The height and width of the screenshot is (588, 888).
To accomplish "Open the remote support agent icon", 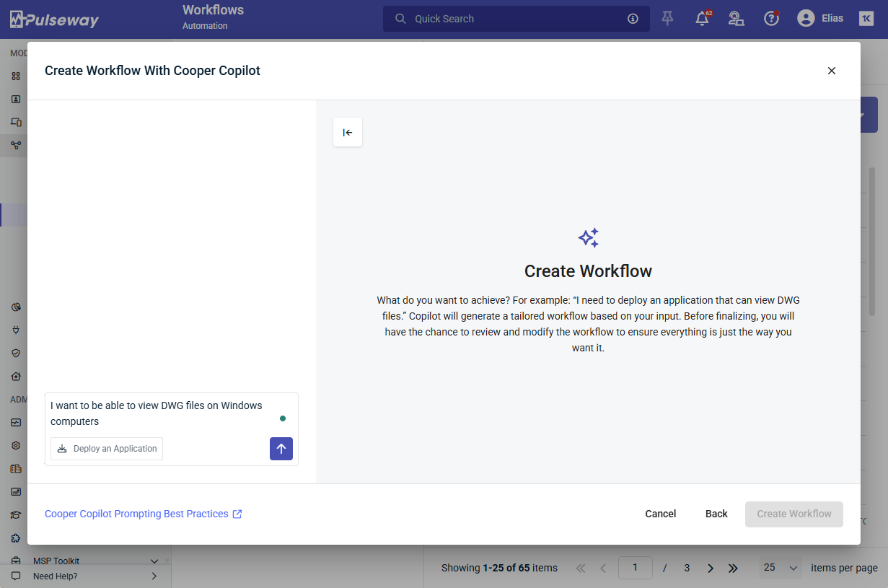I will 736,19.
